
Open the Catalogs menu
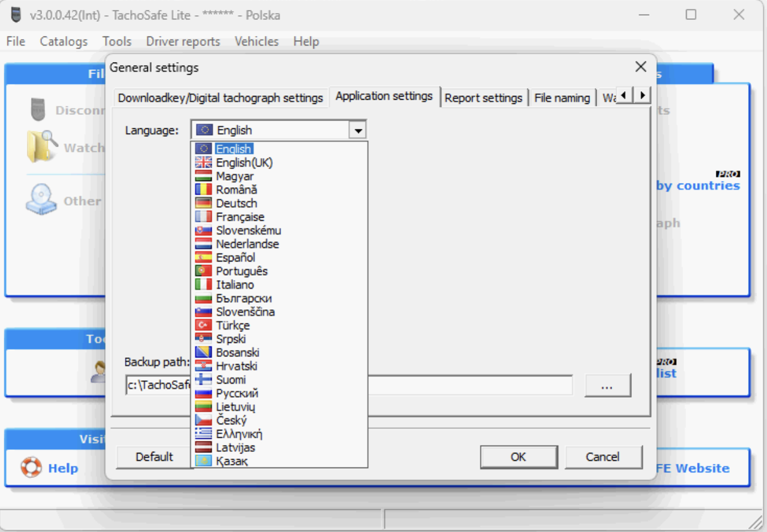64,41
